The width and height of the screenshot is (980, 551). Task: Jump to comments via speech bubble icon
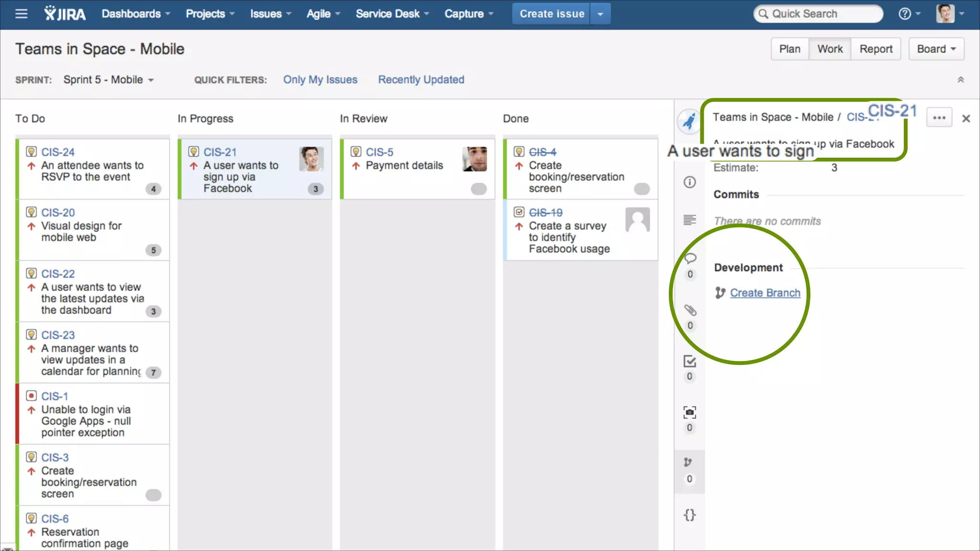(690, 259)
